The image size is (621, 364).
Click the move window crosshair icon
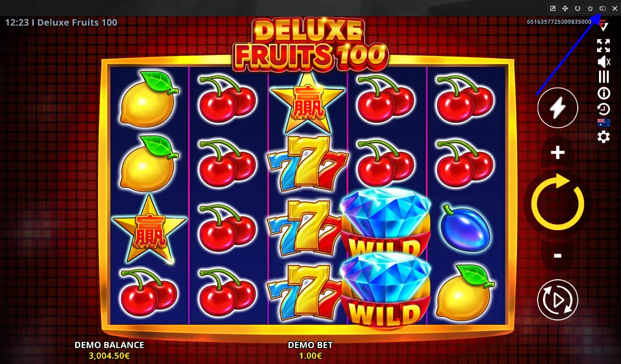click(x=565, y=8)
